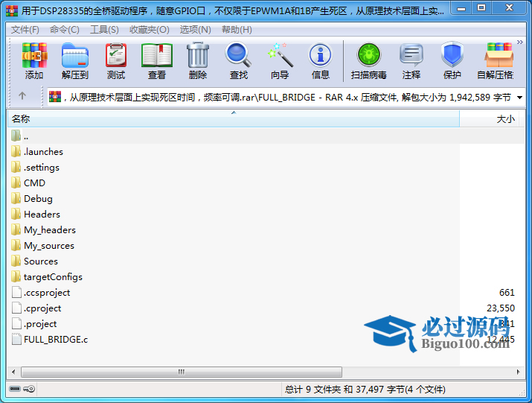Launch the Wizard (向导) wand icon
This screenshot has width=532, height=403.
280,55
